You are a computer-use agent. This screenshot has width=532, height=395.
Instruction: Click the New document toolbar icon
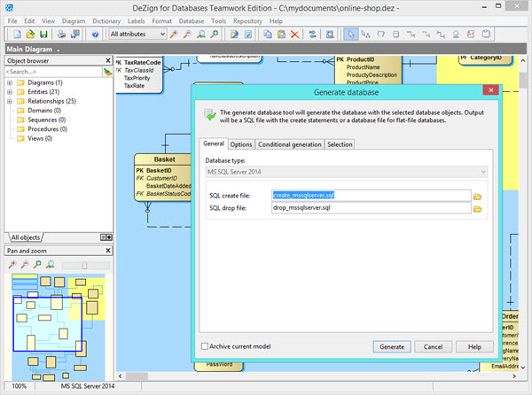click(x=17, y=35)
